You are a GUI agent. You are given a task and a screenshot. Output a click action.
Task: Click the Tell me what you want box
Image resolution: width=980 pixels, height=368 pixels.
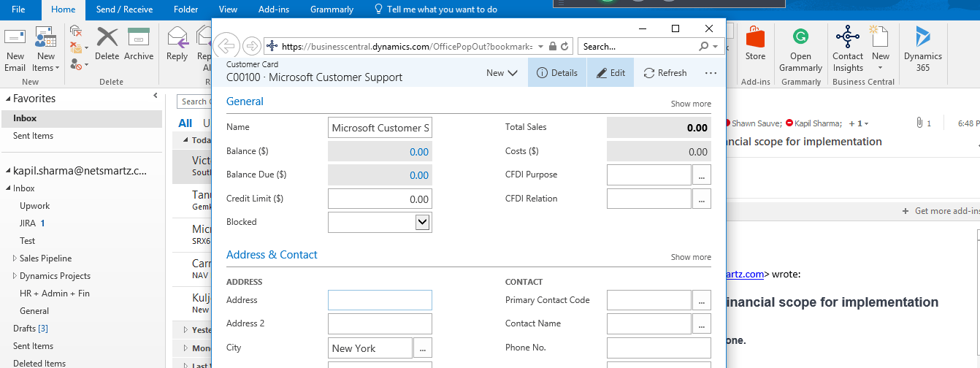435,9
